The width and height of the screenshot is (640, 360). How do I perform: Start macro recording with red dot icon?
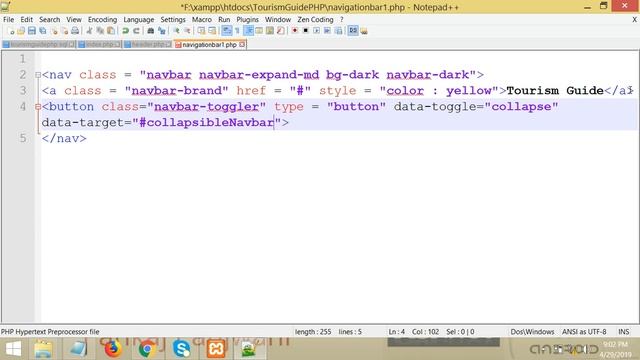(x=294, y=31)
